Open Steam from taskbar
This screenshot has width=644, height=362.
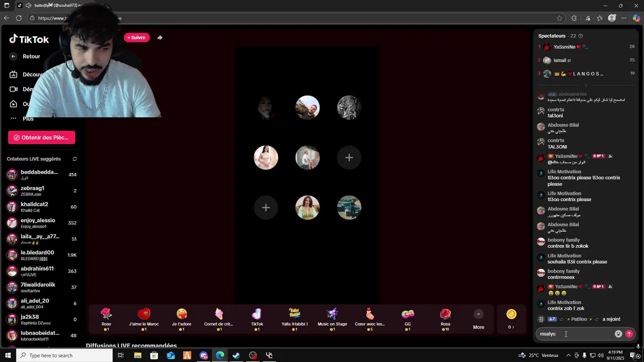pos(236,355)
